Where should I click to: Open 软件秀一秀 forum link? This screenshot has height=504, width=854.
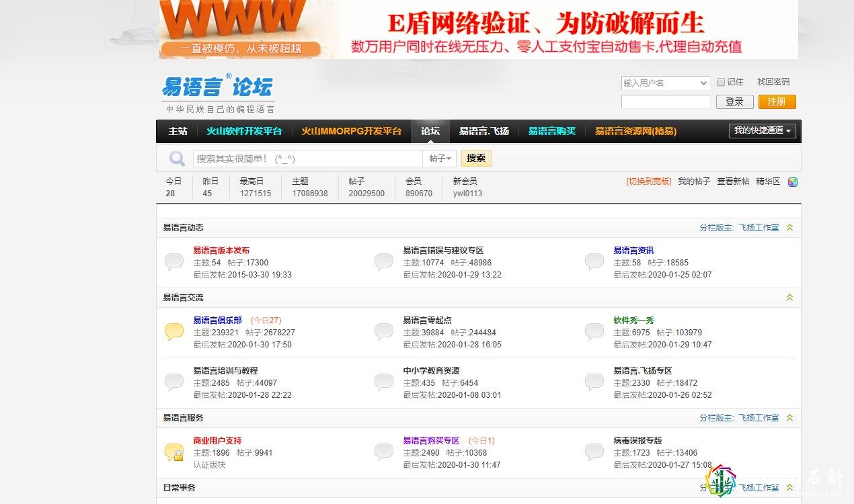pyautogui.click(x=633, y=321)
